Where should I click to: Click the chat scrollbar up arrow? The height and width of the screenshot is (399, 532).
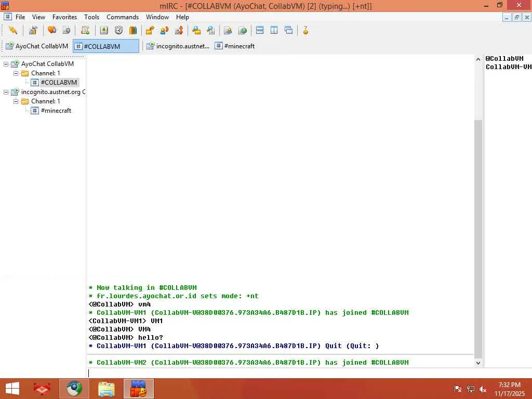[x=478, y=59]
